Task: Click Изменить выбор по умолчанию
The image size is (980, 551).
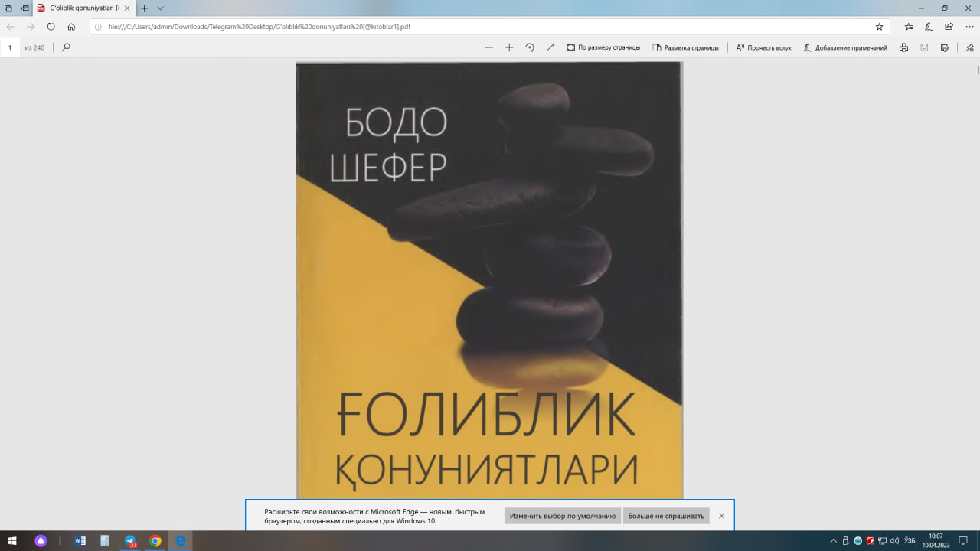Action: coord(562,515)
